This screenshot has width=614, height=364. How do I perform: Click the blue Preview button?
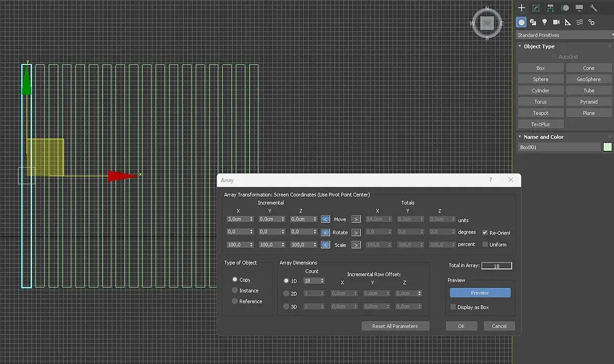pos(480,293)
